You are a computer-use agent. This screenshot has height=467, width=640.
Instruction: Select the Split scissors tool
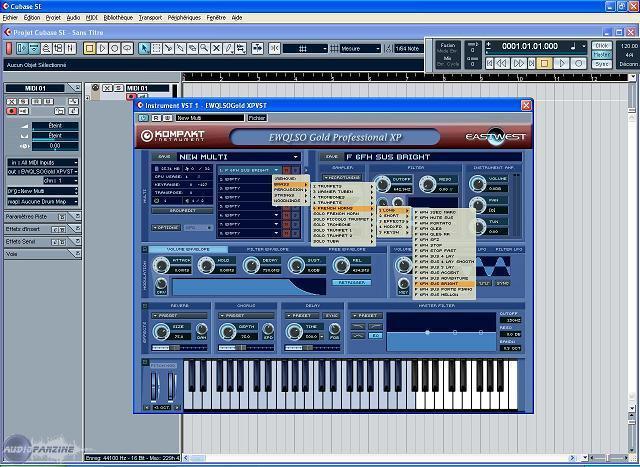(x=168, y=49)
